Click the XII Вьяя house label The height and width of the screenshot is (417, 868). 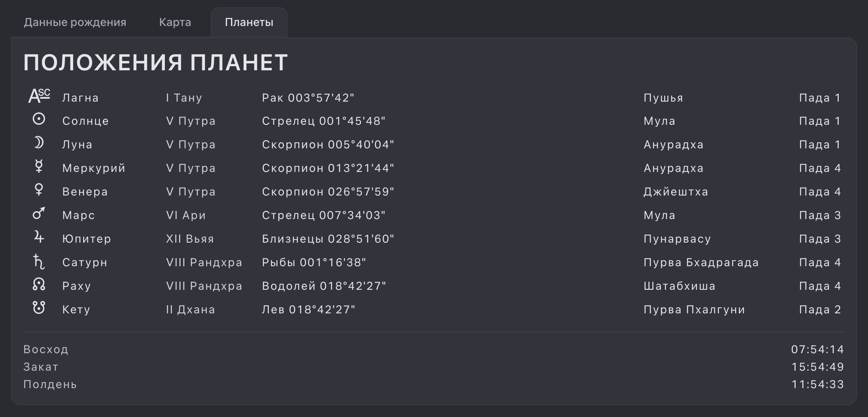click(x=190, y=239)
